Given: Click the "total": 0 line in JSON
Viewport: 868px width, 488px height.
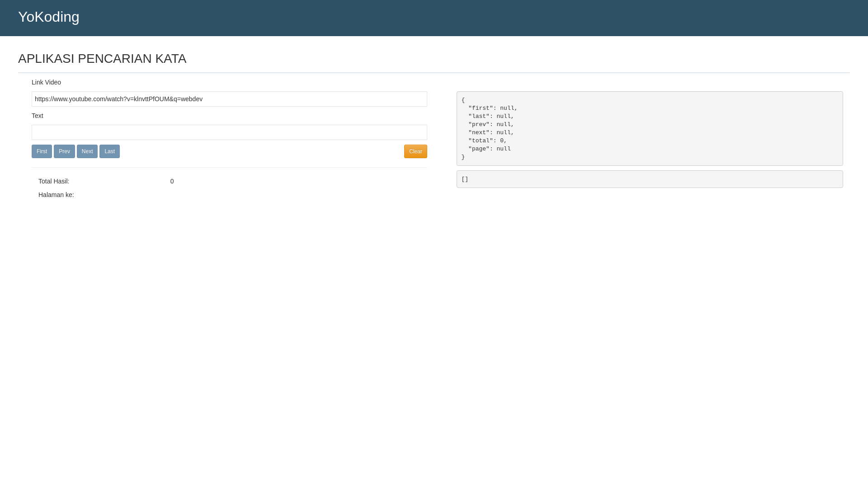Looking at the screenshot, I should coord(487,141).
